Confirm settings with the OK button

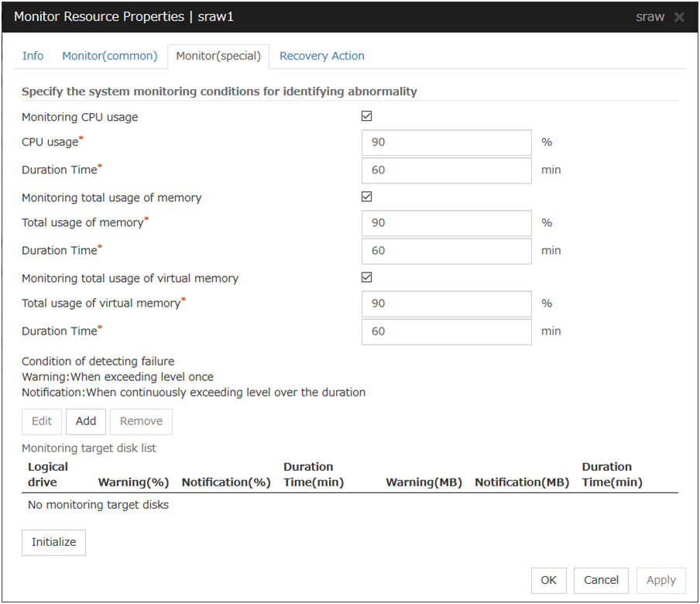[x=548, y=580]
